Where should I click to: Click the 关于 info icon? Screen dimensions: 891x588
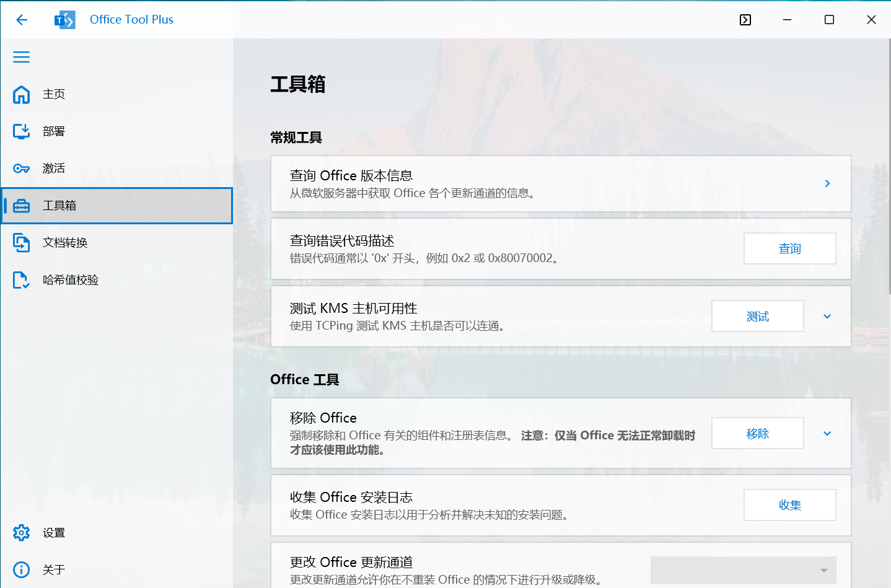22,570
